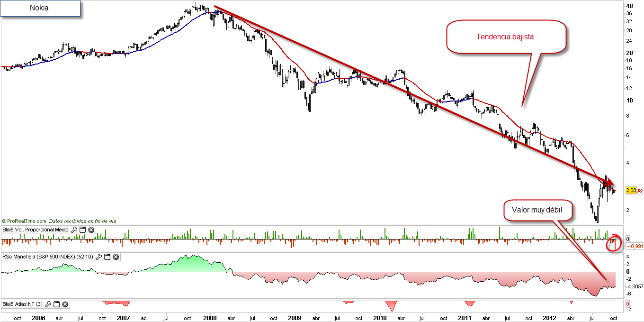The width and height of the screenshot is (644, 322).
Task: Open the ProRealTime.com link
Action: (25, 221)
